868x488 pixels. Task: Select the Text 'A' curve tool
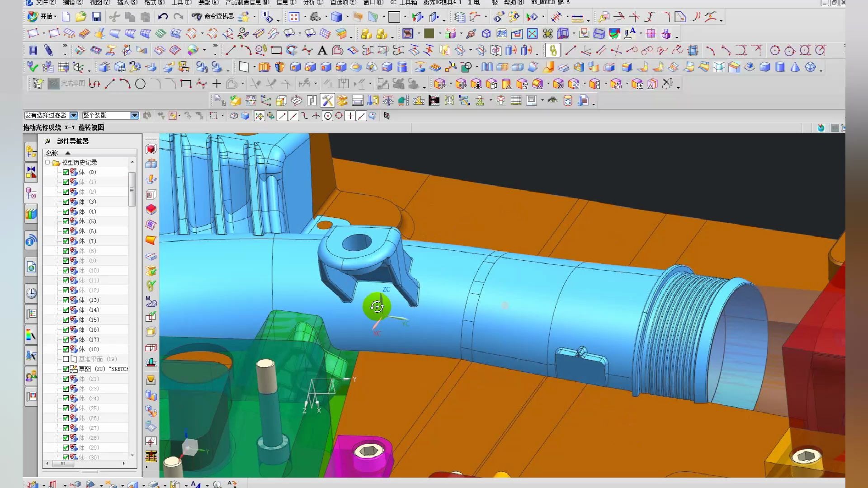pos(322,50)
